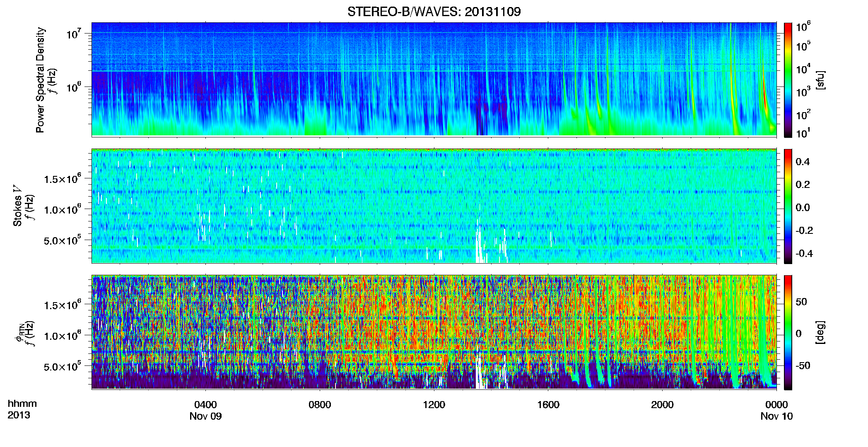Screen dimensions: 868x447
Task: Click the 0.4 value on Stokes colorbar
Action: [803, 162]
